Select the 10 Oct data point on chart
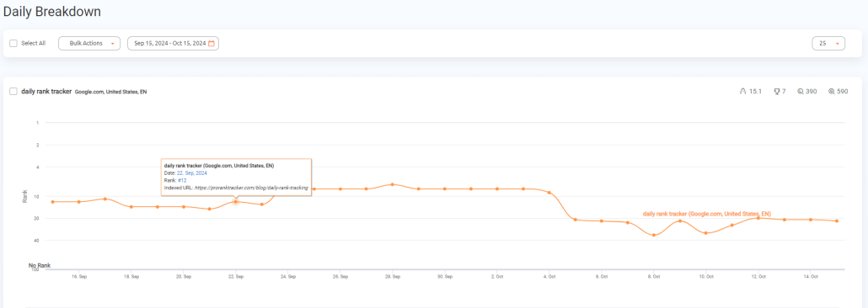This screenshot has width=868, height=308. coord(706,233)
